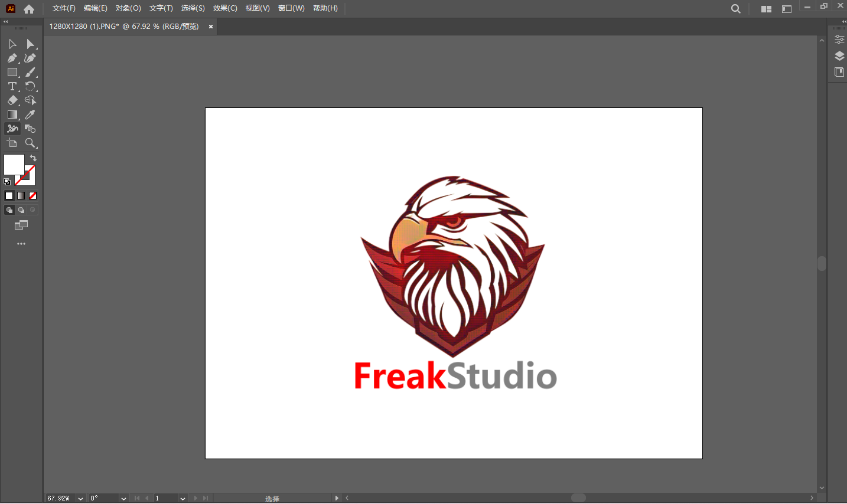
Task: Apply Gradient mode button
Action: pyautogui.click(x=21, y=196)
